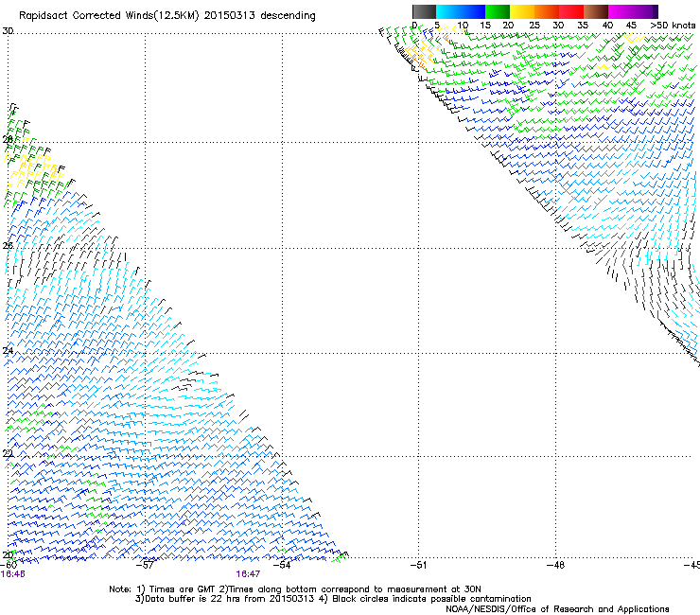Click the title 'Rapidscat Corrected Winds(12.5KM)'

(x=109, y=16)
